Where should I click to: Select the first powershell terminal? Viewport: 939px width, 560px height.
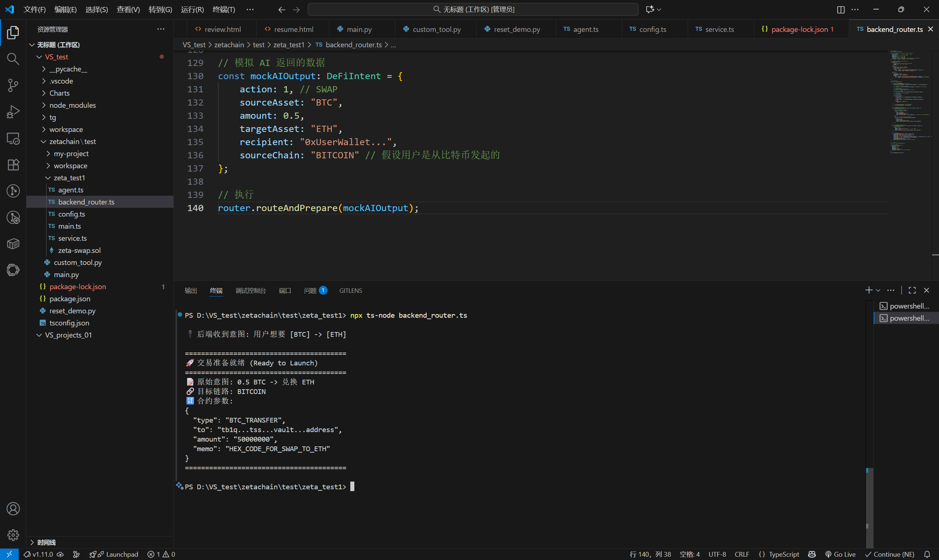906,306
